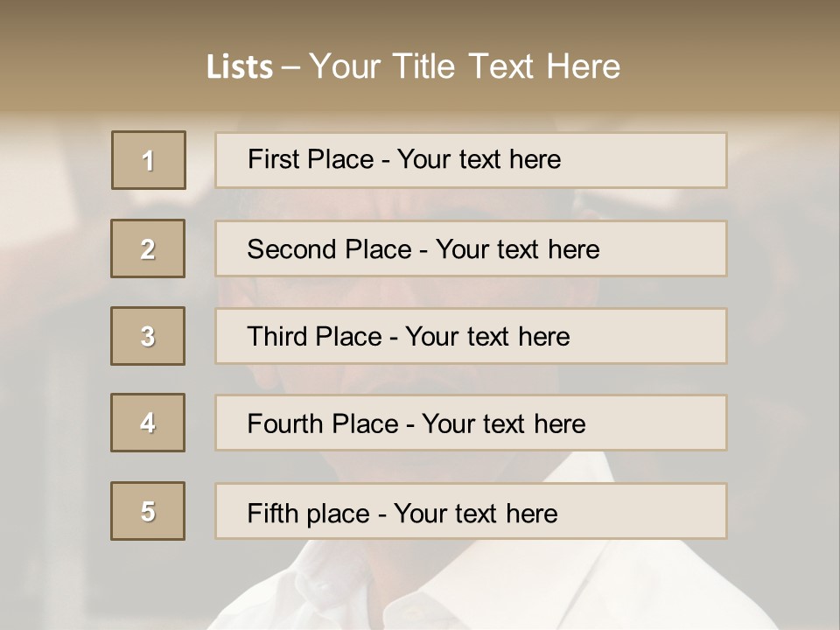The width and height of the screenshot is (840, 630).
Task: Click the Second Place text box
Action: pyautogui.click(x=471, y=248)
